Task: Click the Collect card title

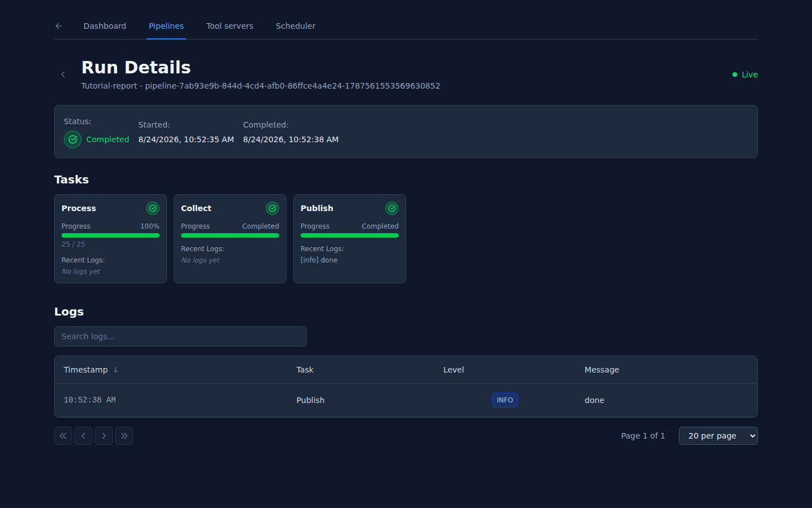Action: coord(196,208)
